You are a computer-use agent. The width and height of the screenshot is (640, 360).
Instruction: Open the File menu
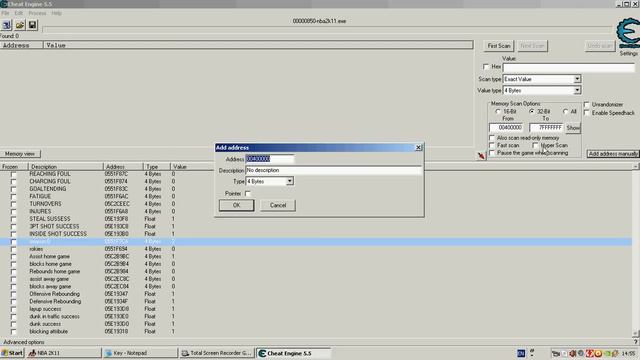(5, 13)
